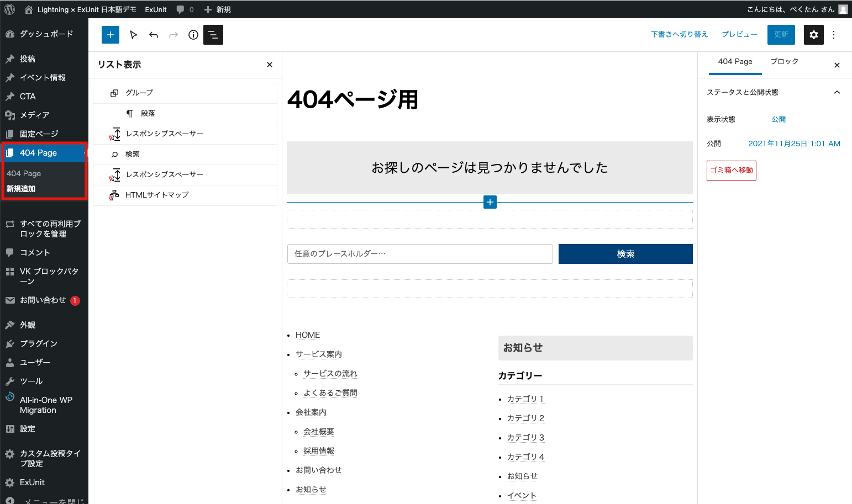Close the リスト表示 panel

(x=270, y=65)
